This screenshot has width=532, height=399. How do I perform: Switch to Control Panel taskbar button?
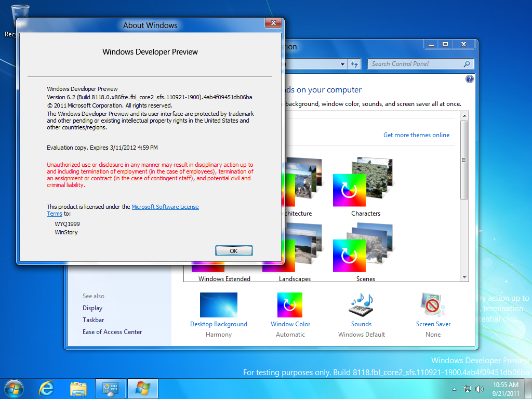(x=111, y=389)
